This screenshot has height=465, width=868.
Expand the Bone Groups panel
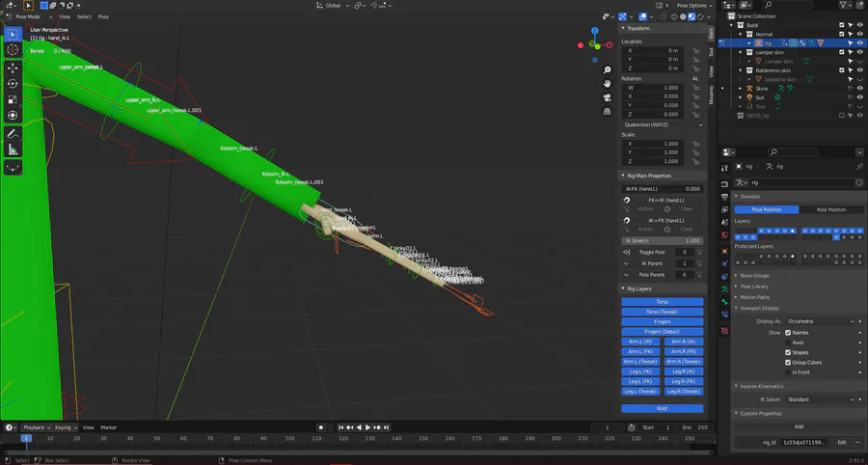(754, 275)
